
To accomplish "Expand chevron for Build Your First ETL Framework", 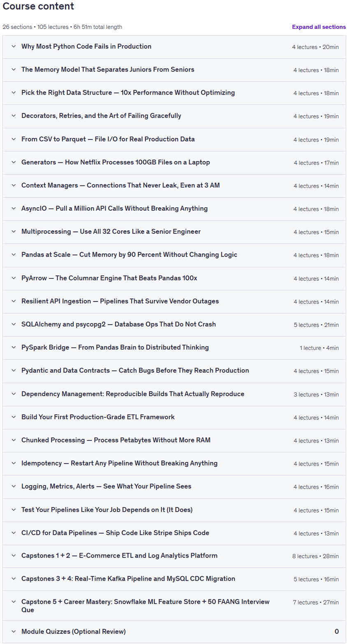I will (14, 417).
